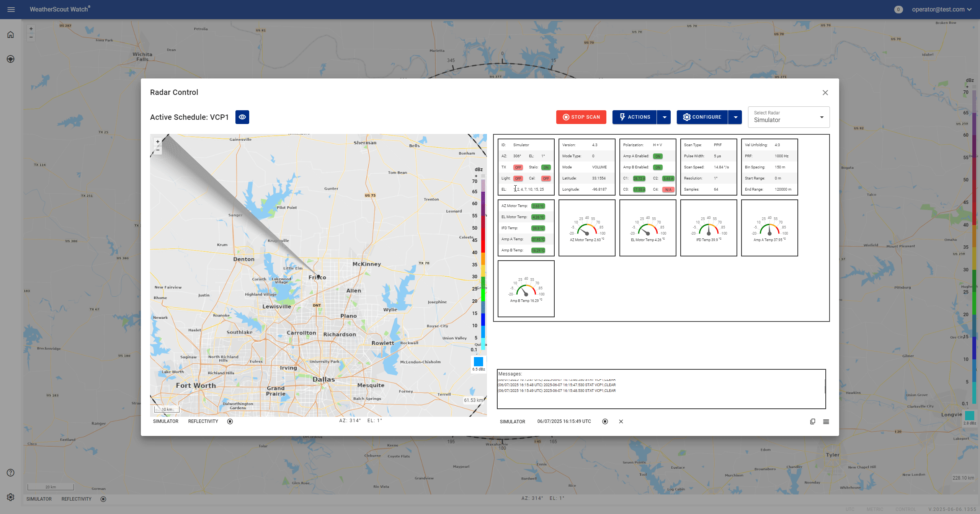The width and height of the screenshot is (980, 514).
Task: Toggle the TX OFF status badge
Action: 518,167
